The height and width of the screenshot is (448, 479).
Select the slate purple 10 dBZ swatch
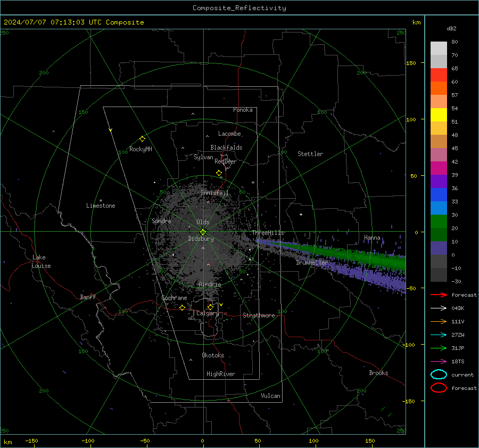pyautogui.click(x=439, y=248)
